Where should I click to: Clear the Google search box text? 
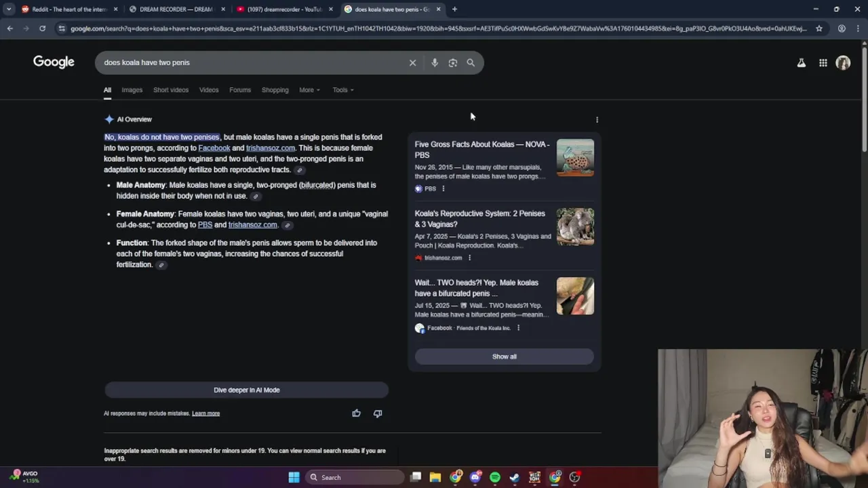(412, 62)
